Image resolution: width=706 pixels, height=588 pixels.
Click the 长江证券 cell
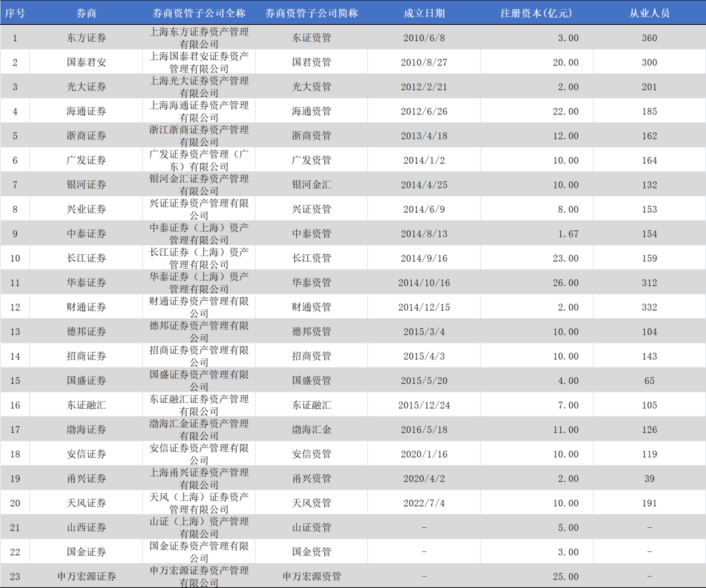[x=86, y=258]
